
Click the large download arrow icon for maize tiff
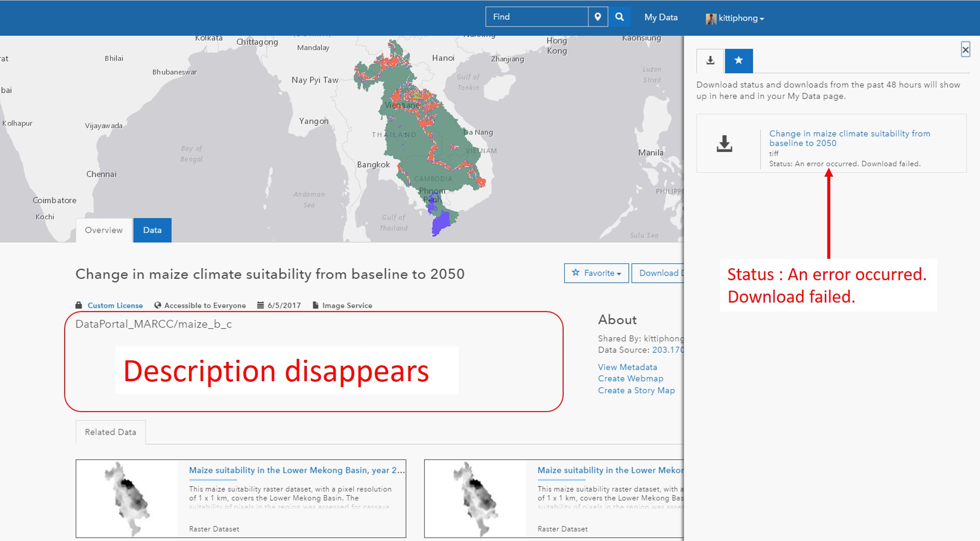pos(724,144)
